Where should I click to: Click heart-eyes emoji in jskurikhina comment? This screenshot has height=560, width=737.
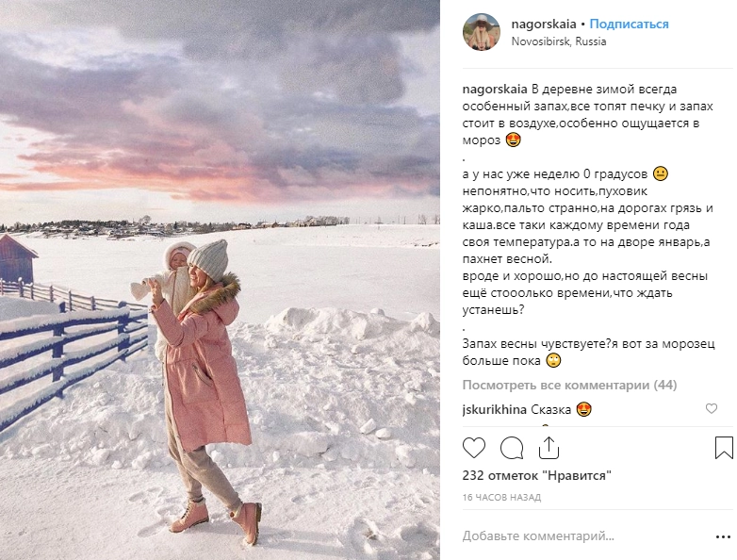(x=583, y=409)
